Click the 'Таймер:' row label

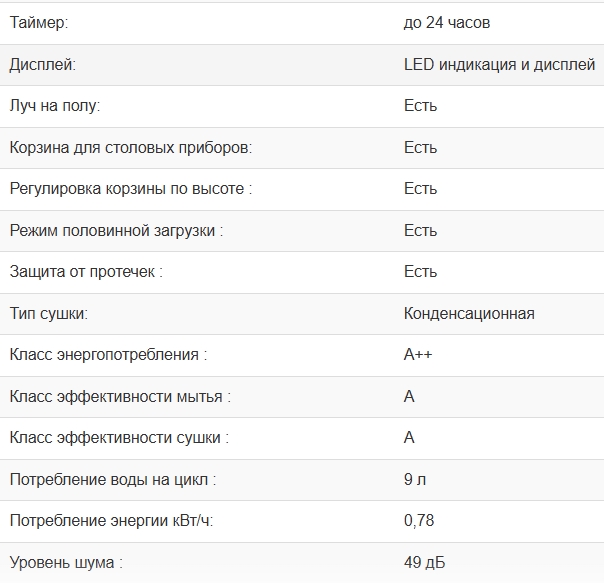click(40, 22)
